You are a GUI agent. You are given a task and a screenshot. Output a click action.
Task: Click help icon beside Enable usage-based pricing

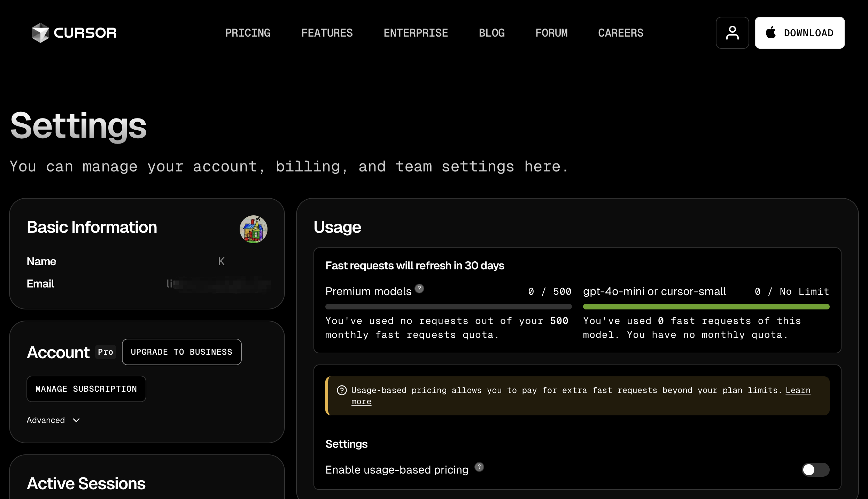pos(479,467)
